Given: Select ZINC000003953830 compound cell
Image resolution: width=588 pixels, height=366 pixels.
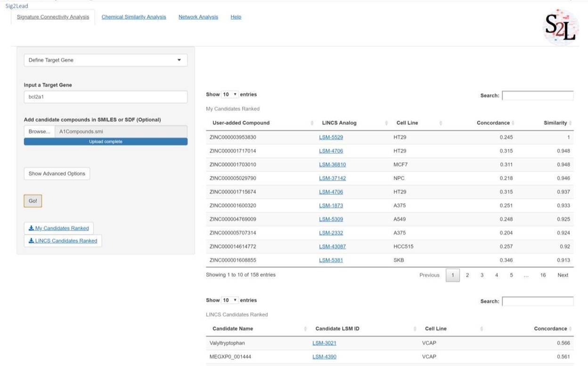Looking at the screenshot, I should tap(234, 137).
